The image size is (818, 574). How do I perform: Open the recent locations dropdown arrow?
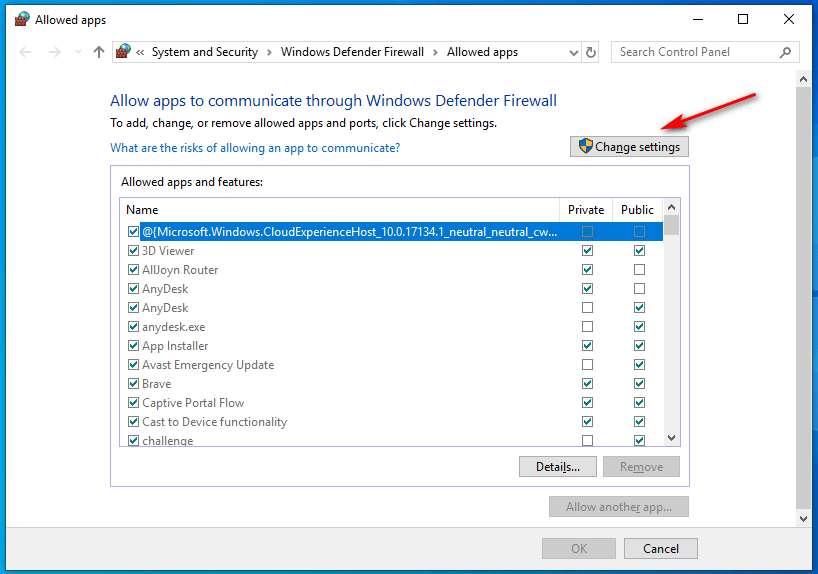[x=78, y=52]
